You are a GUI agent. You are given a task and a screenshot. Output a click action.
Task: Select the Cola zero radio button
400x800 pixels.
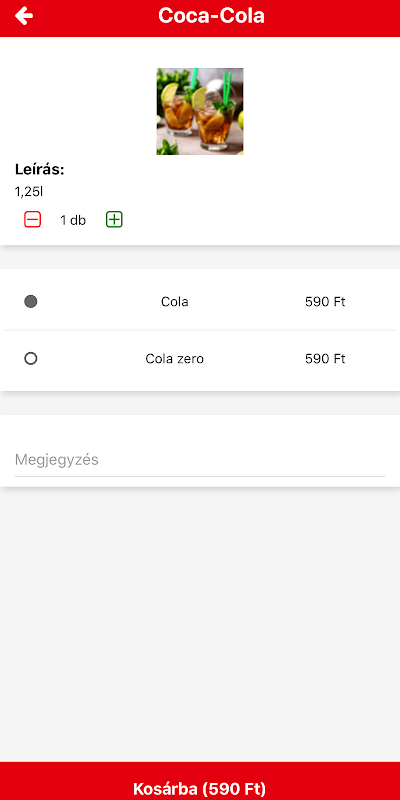(x=31, y=359)
